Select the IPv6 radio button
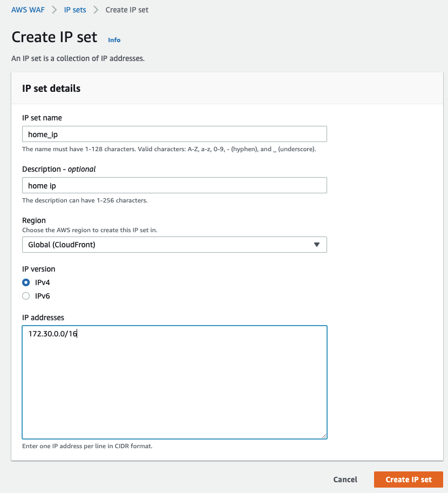448x493 pixels. [x=26, y=296]
